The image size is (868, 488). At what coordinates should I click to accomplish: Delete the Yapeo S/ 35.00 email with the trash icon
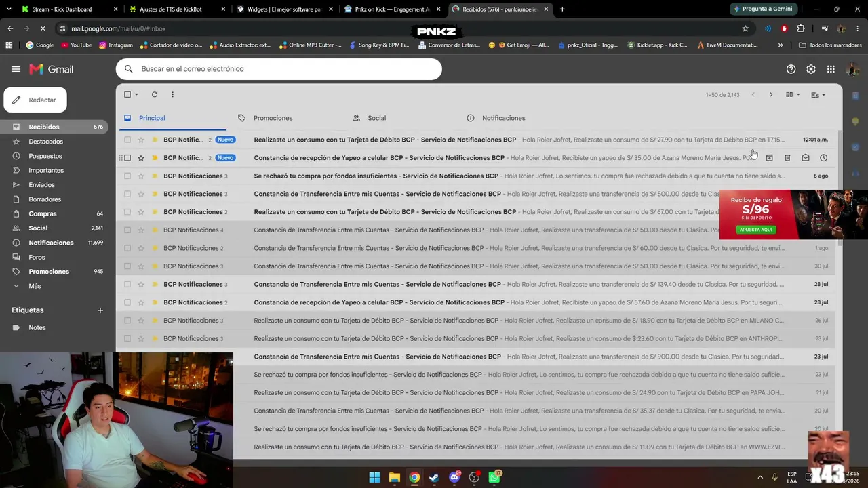point(787,158)
